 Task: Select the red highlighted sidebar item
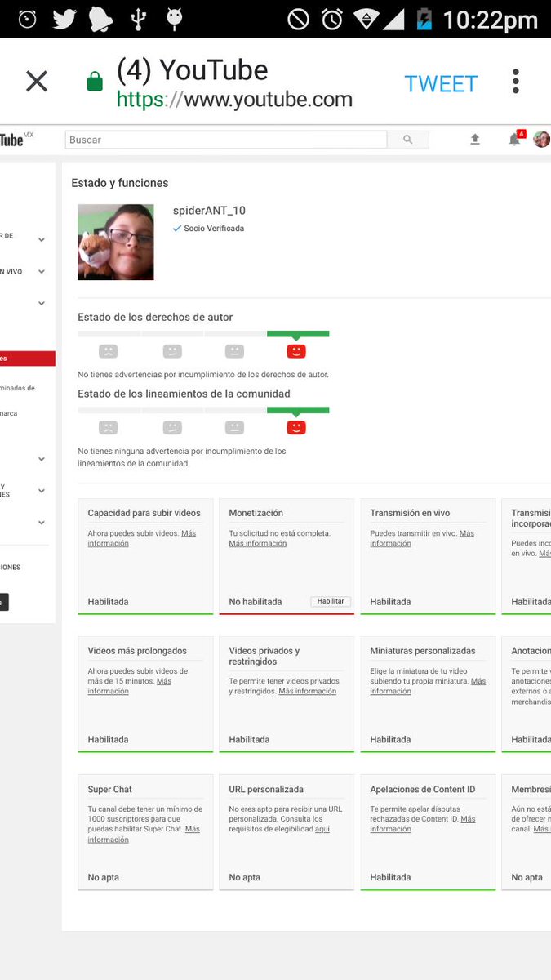[28, 359]
